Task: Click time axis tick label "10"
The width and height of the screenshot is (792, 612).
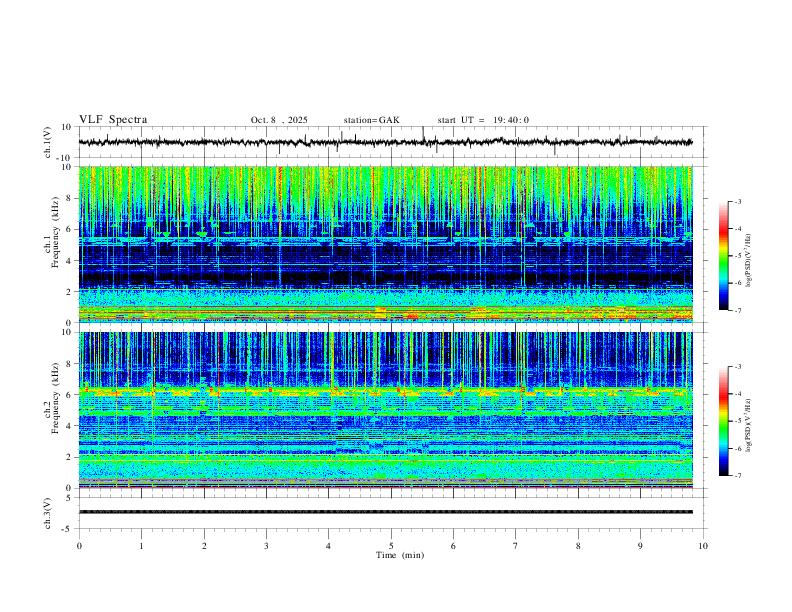Action: click(x=703, y=546)
